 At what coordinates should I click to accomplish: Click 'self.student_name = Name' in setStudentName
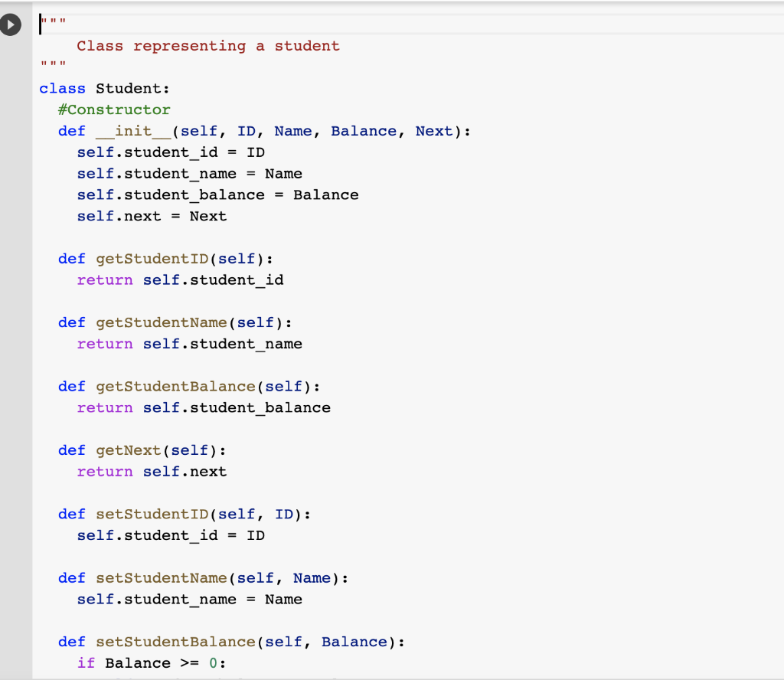(x=190, y=600)
